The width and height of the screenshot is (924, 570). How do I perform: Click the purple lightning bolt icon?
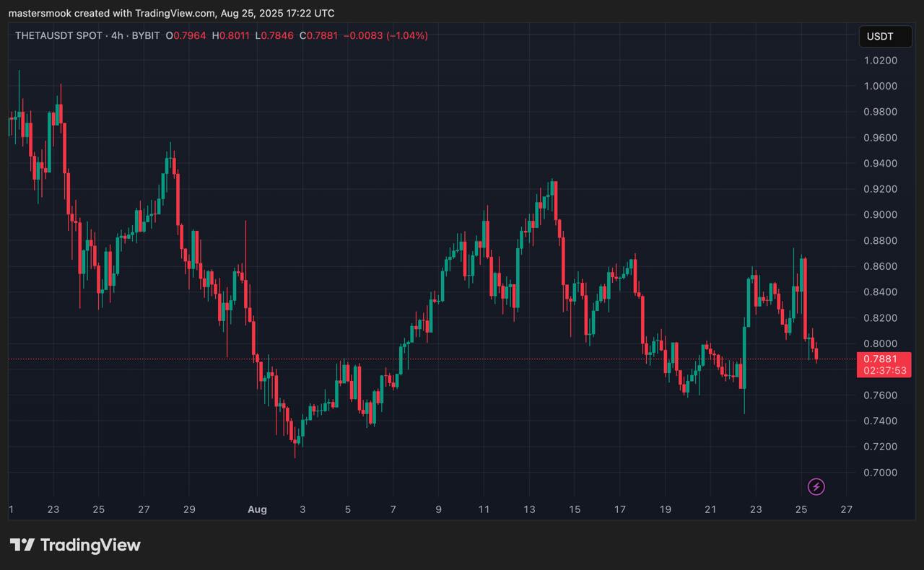point(816,487)
